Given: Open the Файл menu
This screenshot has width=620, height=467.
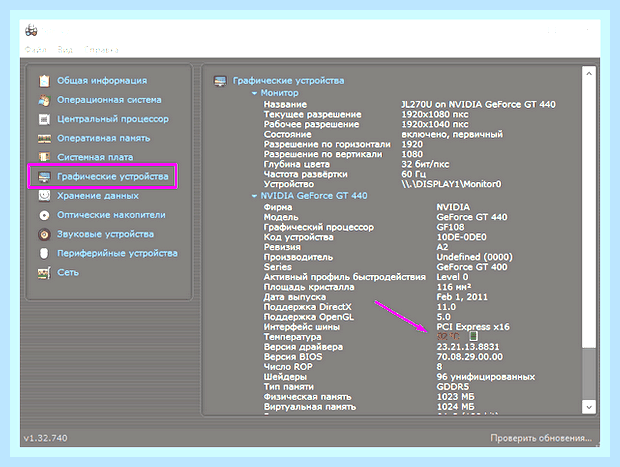Looking at the screenshot, I should (36, 50).
